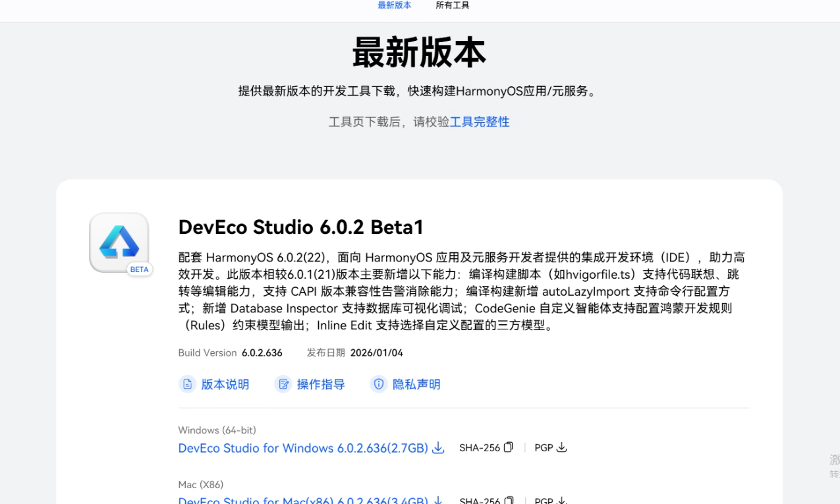Image resolution: width=840 pixels, height=504 pixels.
Task: Click the 发布日期 2026/01/04 date
Action: tap(377, 353)
